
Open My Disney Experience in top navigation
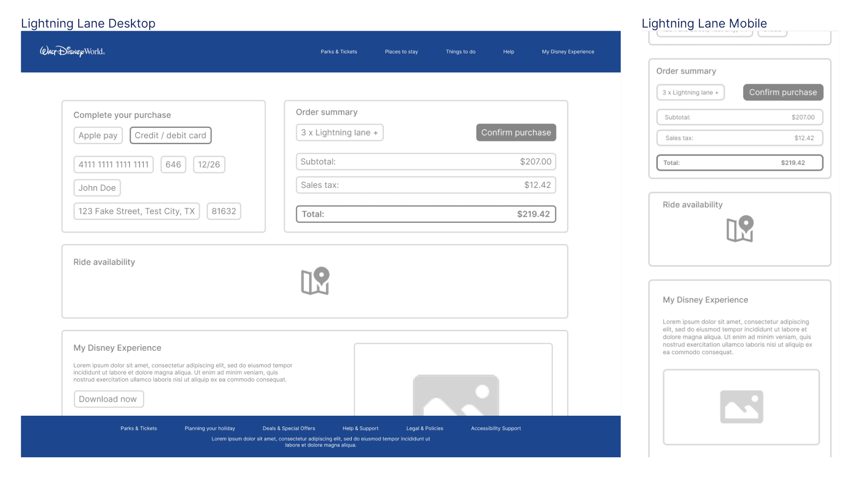click(x=568, y=52)
